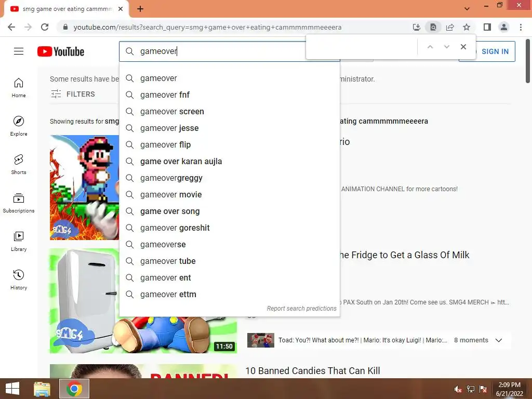Open Subscriptions in the sidebar
The image size is (532, 399).
[19, 203]
